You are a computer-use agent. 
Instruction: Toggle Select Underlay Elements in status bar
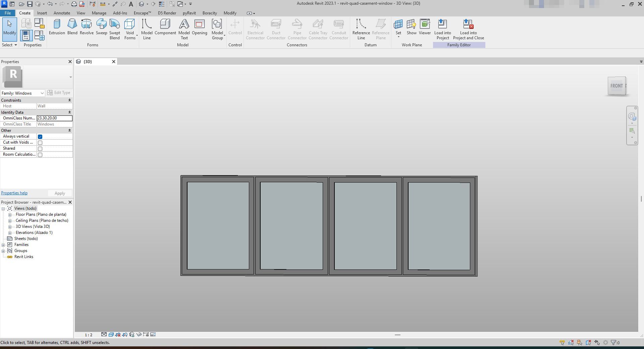pos(571,343)
